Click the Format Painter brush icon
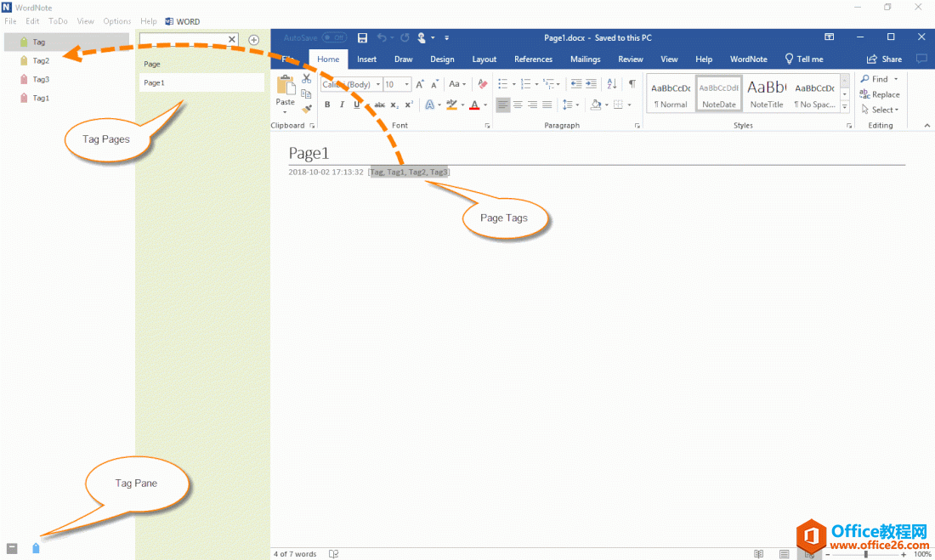 [x=306, y=108]
